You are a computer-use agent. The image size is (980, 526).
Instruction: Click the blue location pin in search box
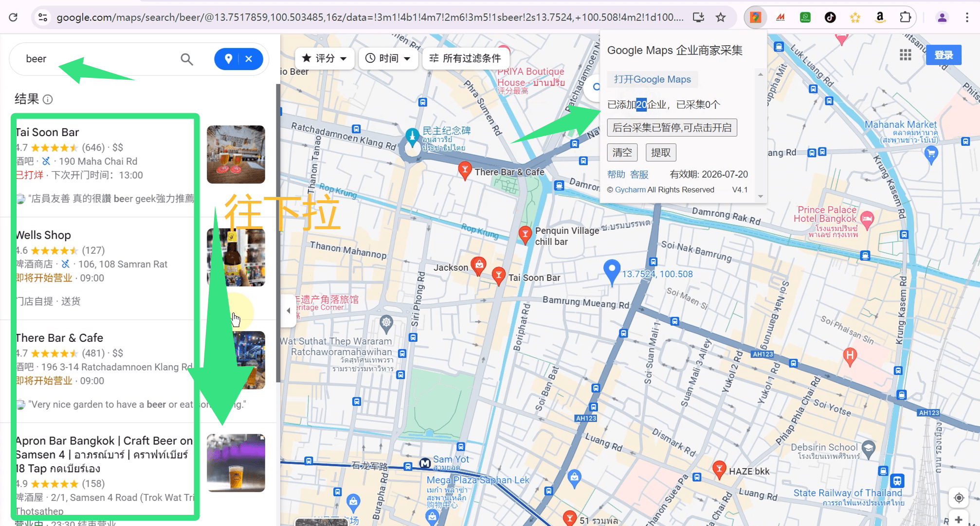point(228,59)
